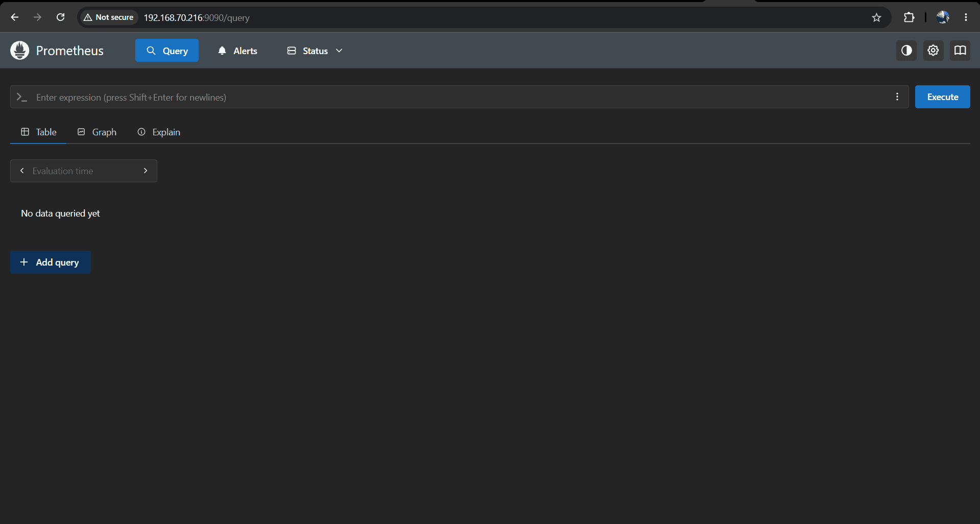This screenshot has height=524, width=980.
Task: Expand the Status dropdown menu
Action: point(315,51)
